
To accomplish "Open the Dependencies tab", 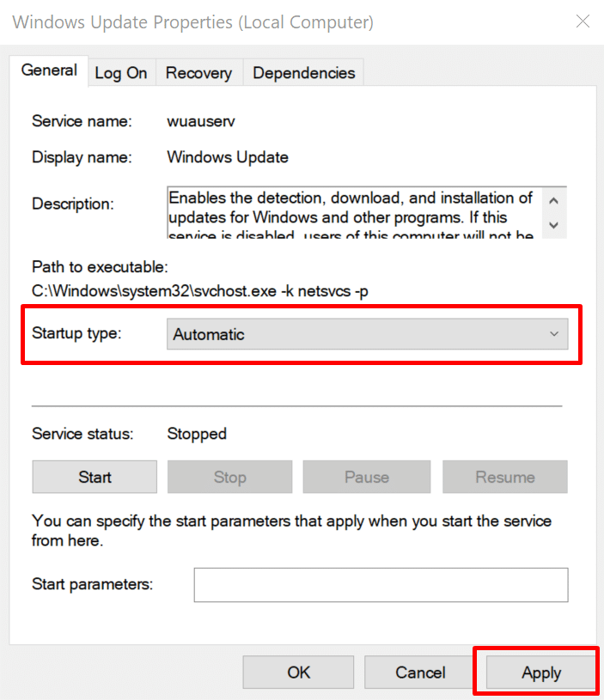I will coord(304,74).
